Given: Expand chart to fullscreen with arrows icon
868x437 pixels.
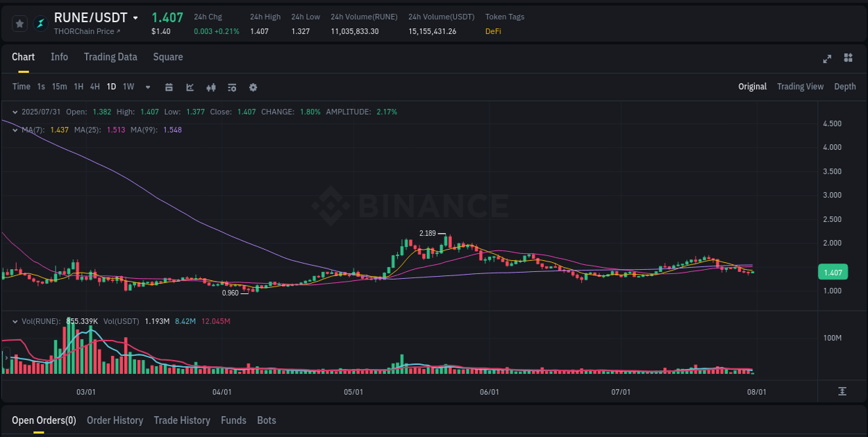Looking at the screenshot, I should pyautogui.click(x=827, y=59).
